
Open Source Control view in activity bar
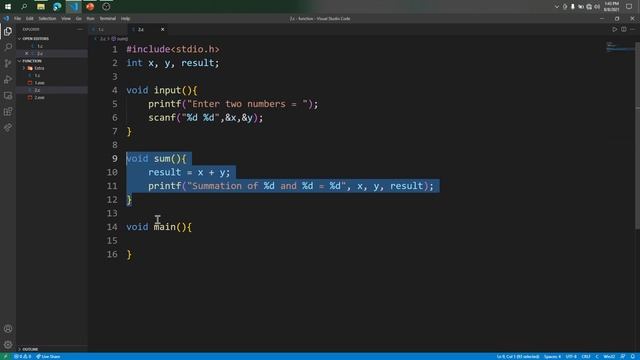click(8, 63)
